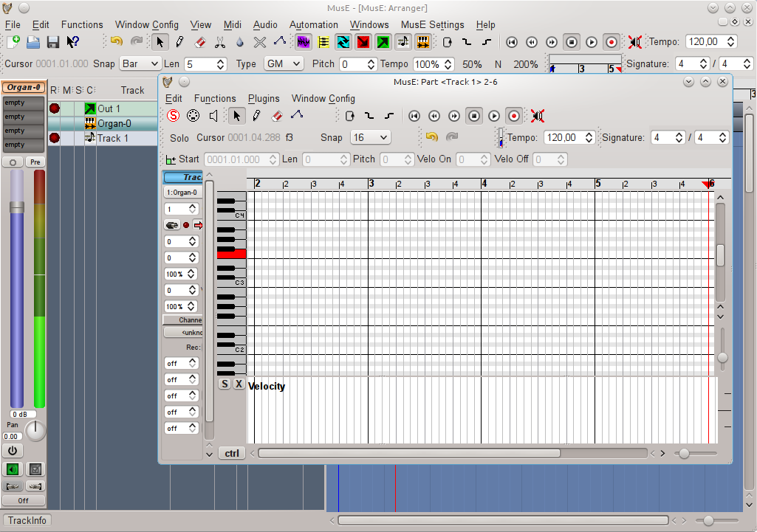The height and width of the screenshot is (532, 757).
Task: Click the Save floppy disk icon
Action: pos(53,43)
